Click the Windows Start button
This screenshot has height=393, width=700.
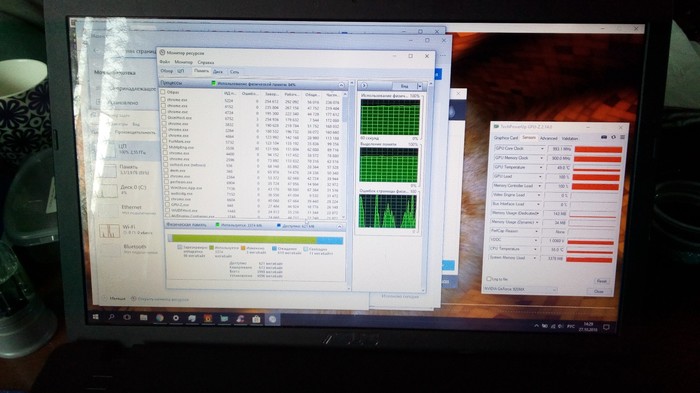click(95, 317)
